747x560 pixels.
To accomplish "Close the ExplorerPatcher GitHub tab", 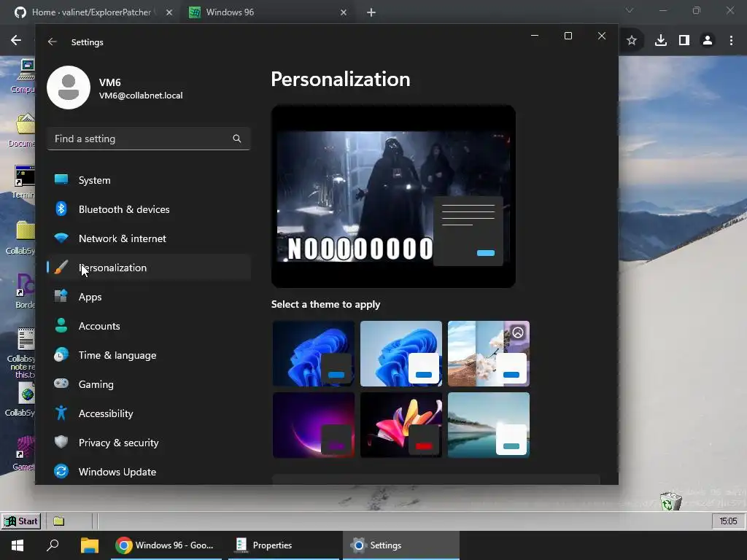I will [169, 12].
